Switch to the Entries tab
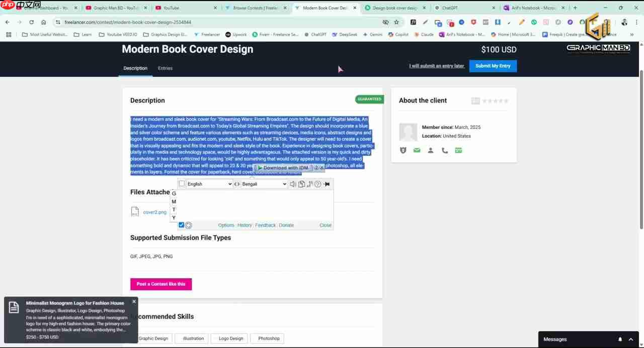The height and width of the screenshot is (348, 644). tap(165, 68)
